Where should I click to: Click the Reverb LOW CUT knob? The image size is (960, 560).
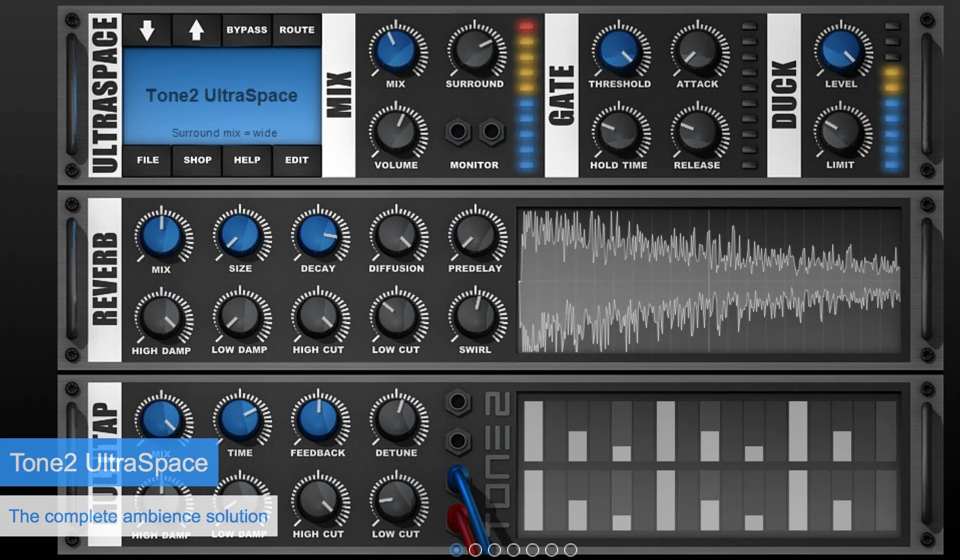click(397, 317)
